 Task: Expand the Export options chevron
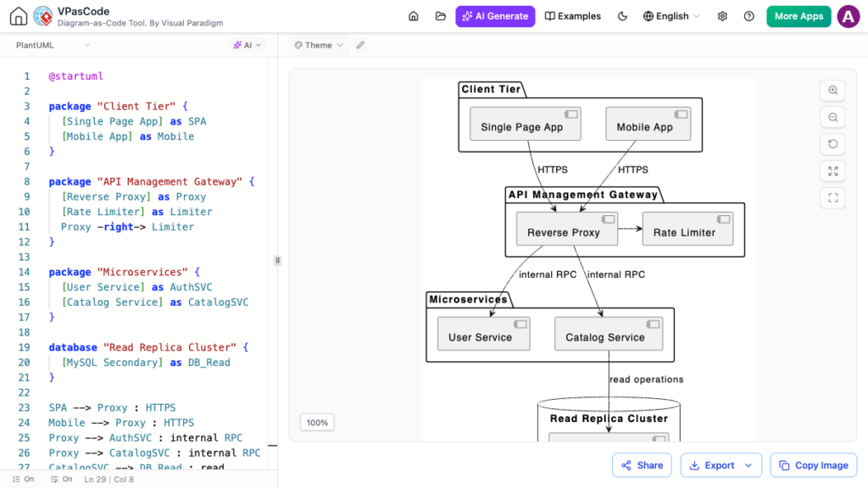click(x=748, y=465)
